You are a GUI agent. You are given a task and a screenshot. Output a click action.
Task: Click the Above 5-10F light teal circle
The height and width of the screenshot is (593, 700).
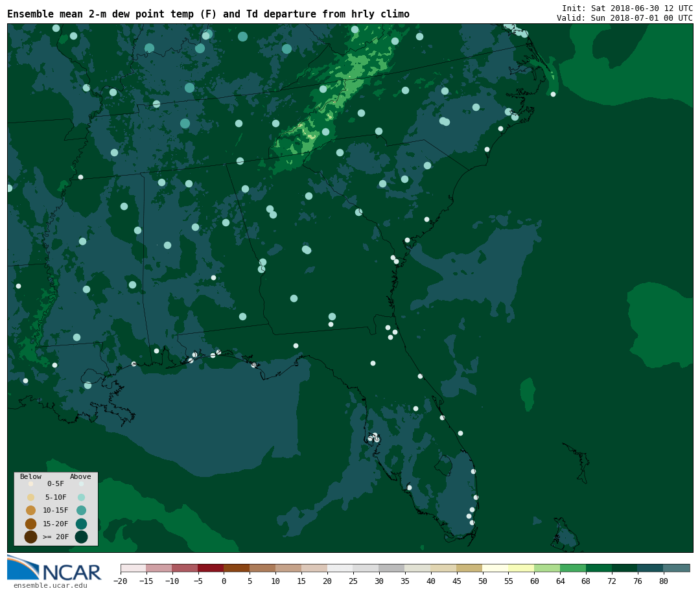(x=81, y=497)
